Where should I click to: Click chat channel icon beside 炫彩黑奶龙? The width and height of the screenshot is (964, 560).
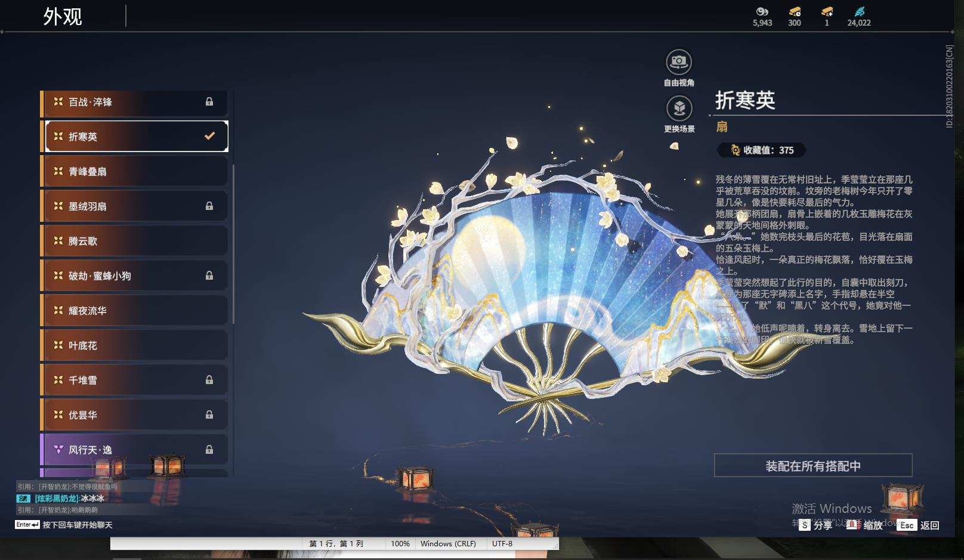coord(23,498)
